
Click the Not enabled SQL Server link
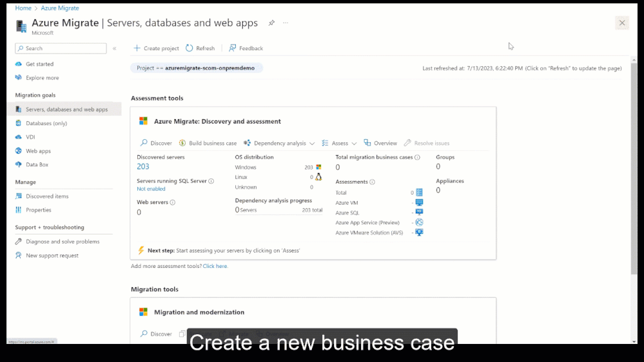(x=151, y=189)
